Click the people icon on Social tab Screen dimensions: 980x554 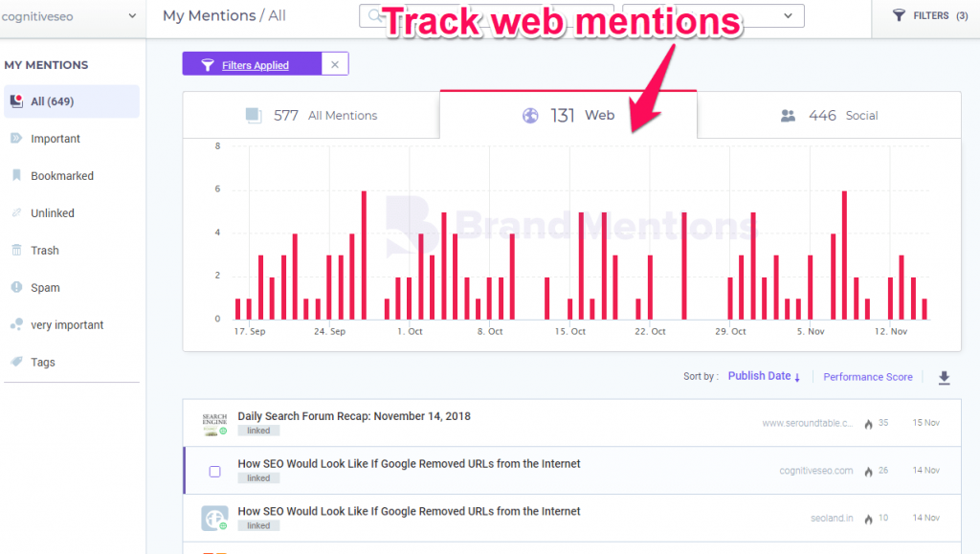[789, 116]
